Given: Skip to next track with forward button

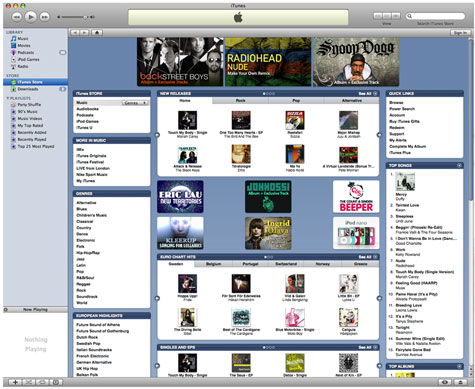Looking at the screenshot, I should 44,17.
